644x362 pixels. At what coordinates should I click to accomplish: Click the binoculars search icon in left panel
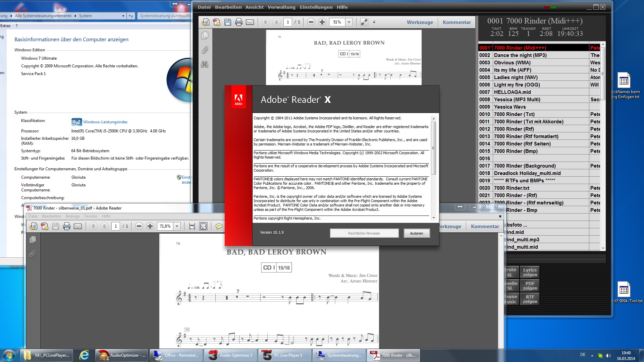click(205, 64)
